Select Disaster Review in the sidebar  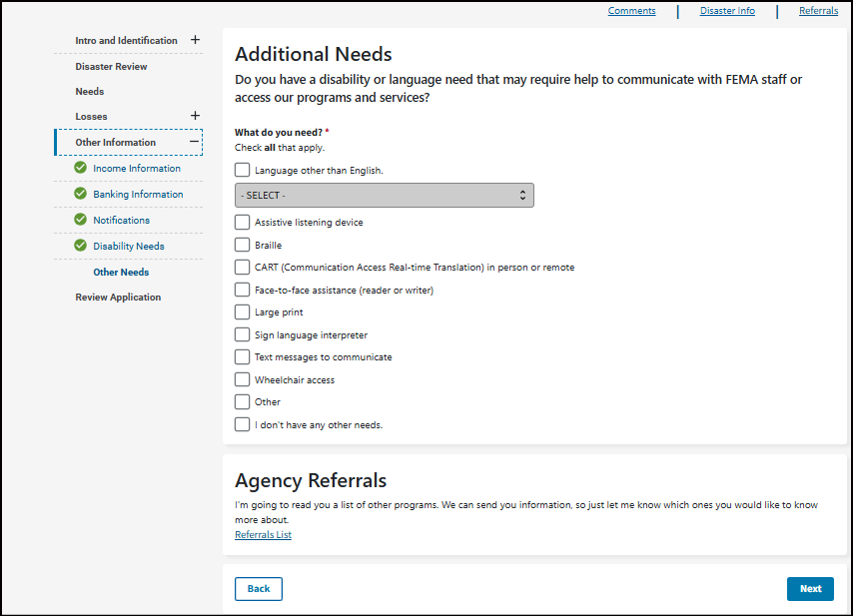click(111, 67)
